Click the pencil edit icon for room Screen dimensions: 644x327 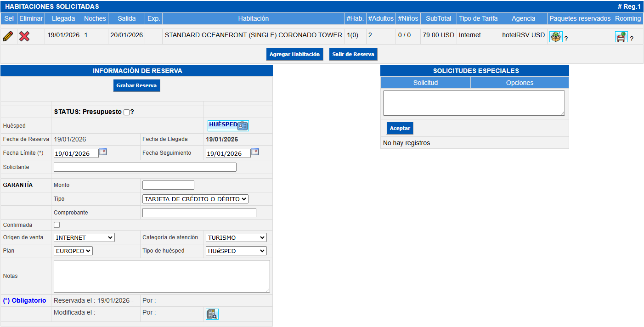pos(8,36)
